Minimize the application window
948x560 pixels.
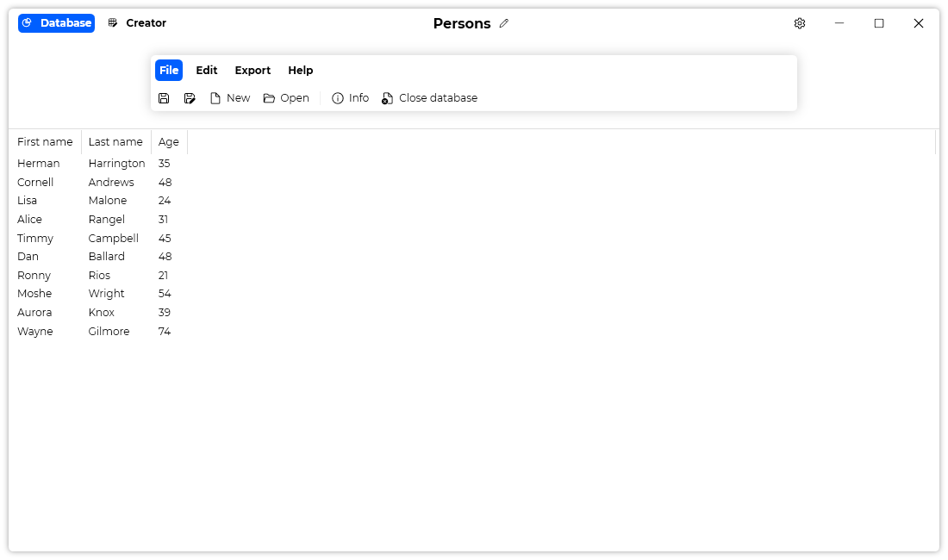[839, 23]
